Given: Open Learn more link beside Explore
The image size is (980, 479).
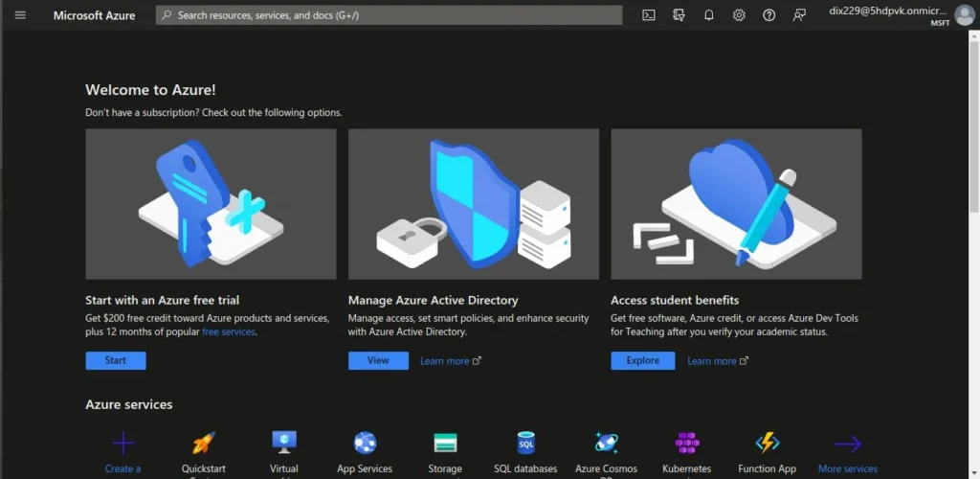Looking at the screenshot, I should click(x=718, y=361).
